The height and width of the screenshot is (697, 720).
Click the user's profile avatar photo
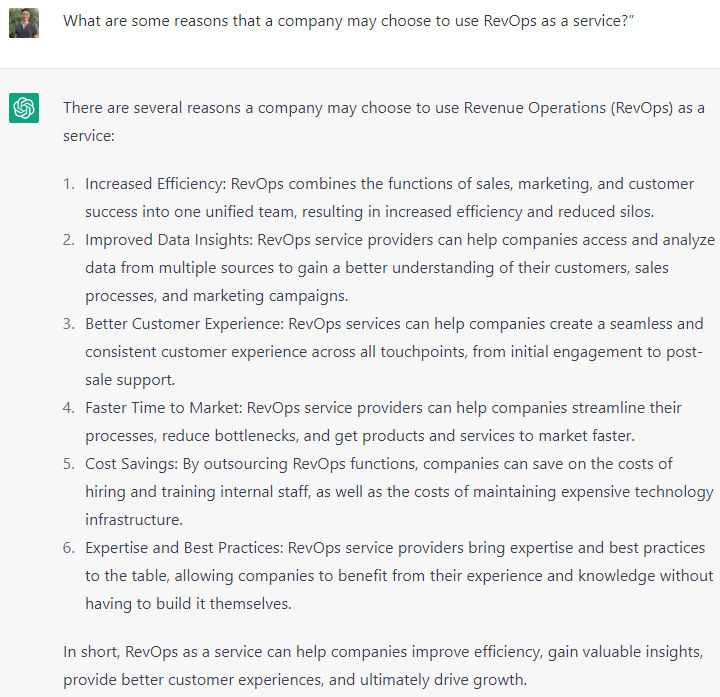(24, 22)
